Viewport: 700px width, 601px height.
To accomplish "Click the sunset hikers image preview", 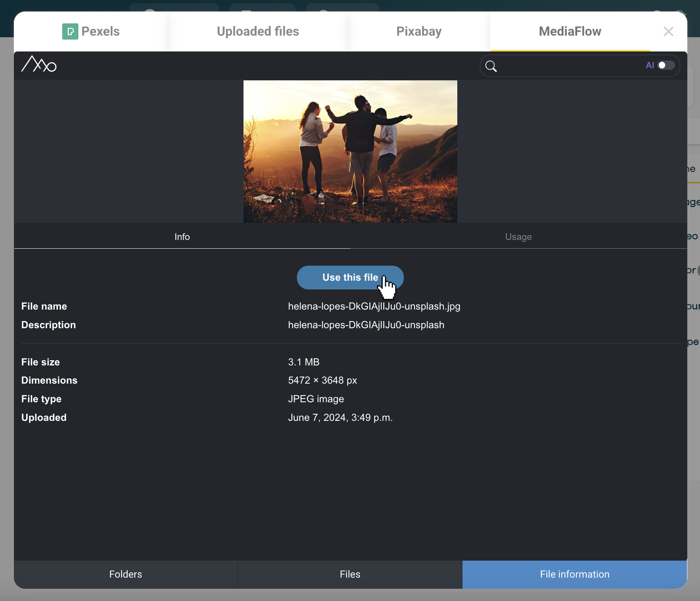I will coord(350,151).
